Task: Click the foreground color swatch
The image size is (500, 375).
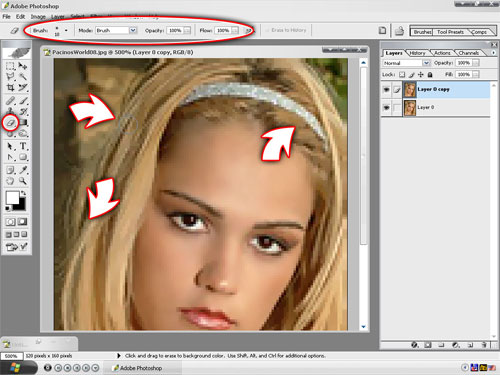Action: point(12,198)
